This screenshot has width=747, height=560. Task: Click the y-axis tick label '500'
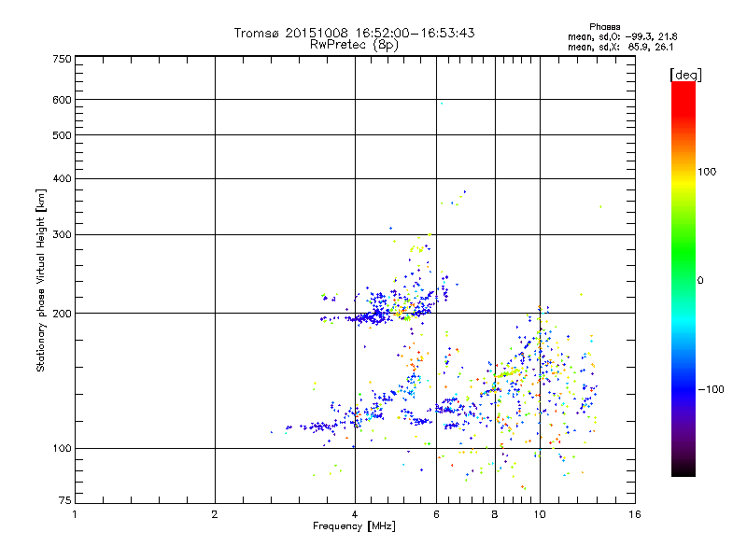tap(62, 135)
